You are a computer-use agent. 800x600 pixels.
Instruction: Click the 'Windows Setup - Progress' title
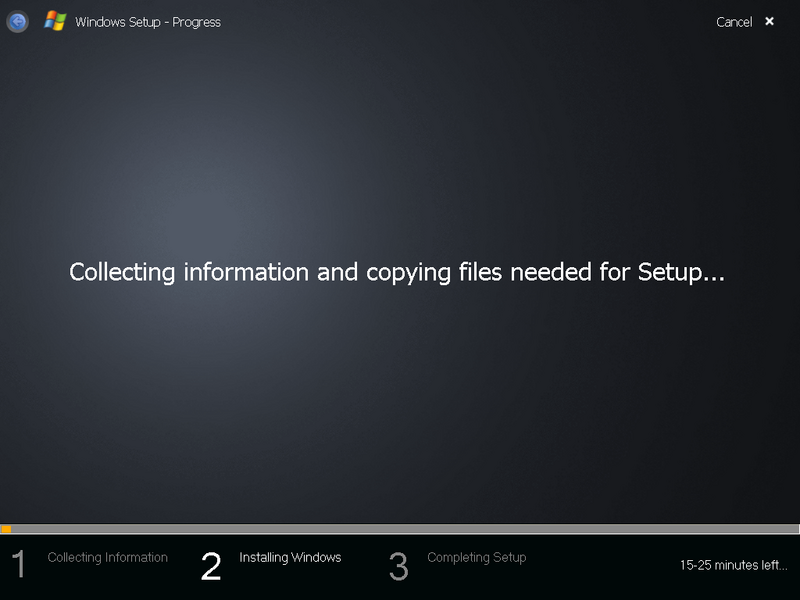click(x=148, y=22)
